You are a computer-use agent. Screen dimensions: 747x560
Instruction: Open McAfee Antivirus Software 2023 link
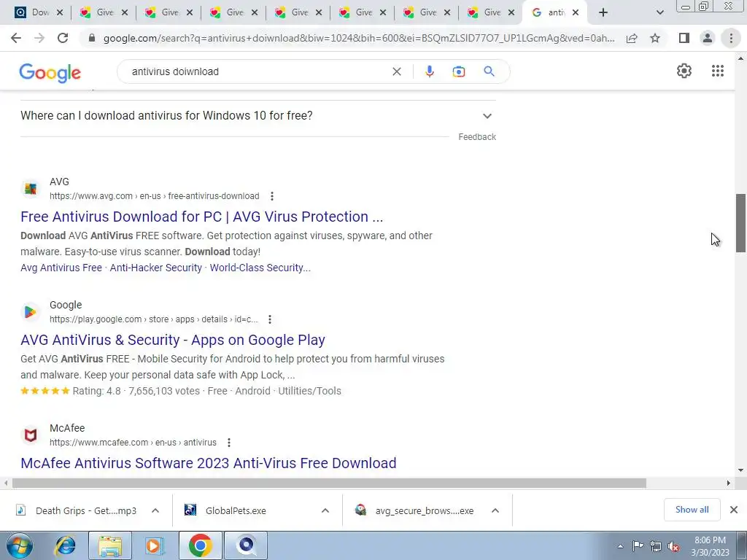point(208,463)
